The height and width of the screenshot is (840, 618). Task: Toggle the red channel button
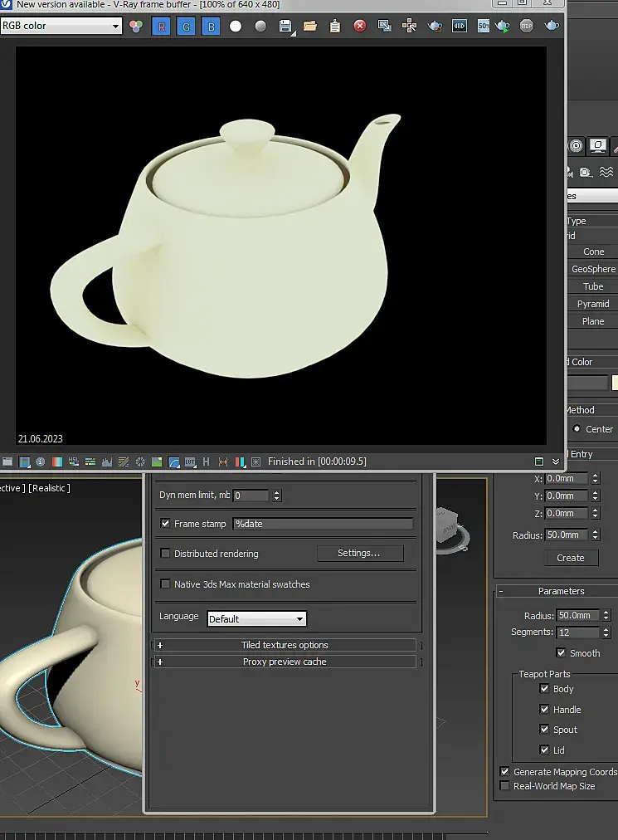tap(161, 27)
